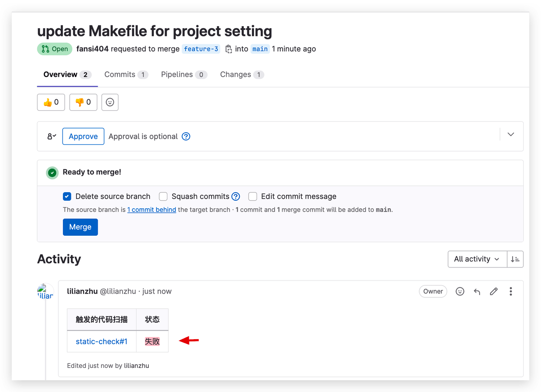This screenshot has width=541, height=392.
Task: Edit the lilianzhu comment with pencil icon
Action: coord(494,291)
